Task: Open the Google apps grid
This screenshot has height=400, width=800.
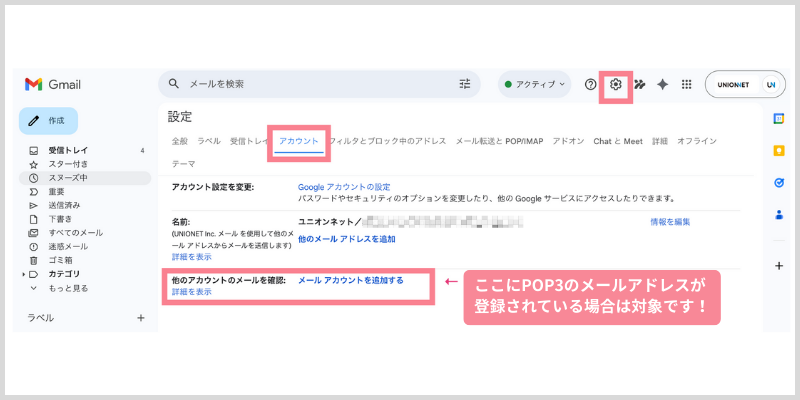Action: pyautogui.click(x=687, y=84)
